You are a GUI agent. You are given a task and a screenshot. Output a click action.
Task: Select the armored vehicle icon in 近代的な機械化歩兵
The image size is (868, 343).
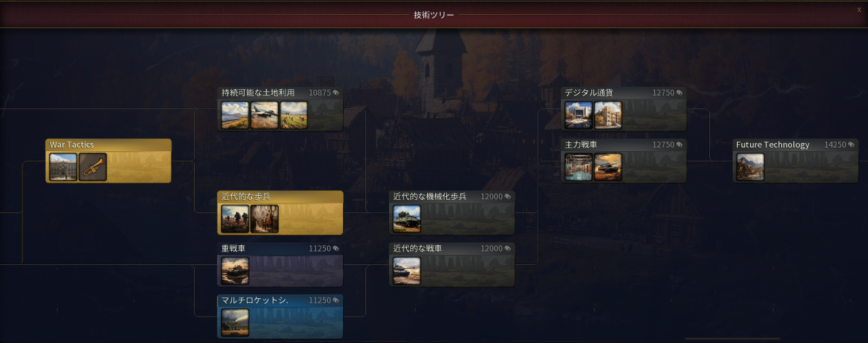click(407, 219)
